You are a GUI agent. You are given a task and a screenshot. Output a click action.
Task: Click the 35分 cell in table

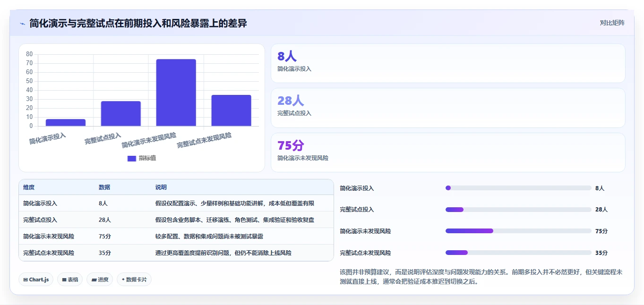[x=105, y=253]
